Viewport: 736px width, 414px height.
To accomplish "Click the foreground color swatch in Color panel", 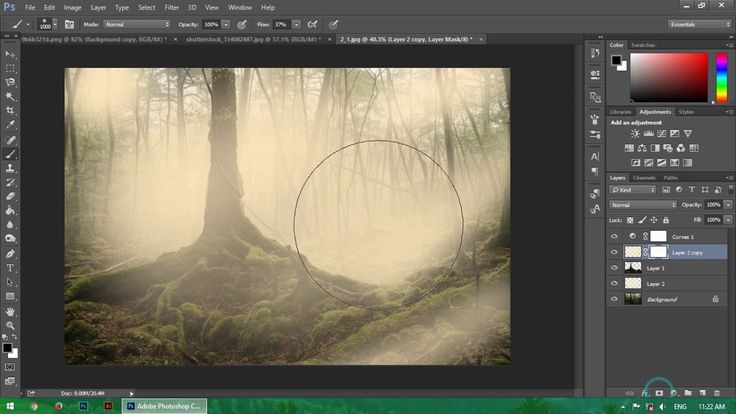I will pyautogui.click(x=616, y=60).
